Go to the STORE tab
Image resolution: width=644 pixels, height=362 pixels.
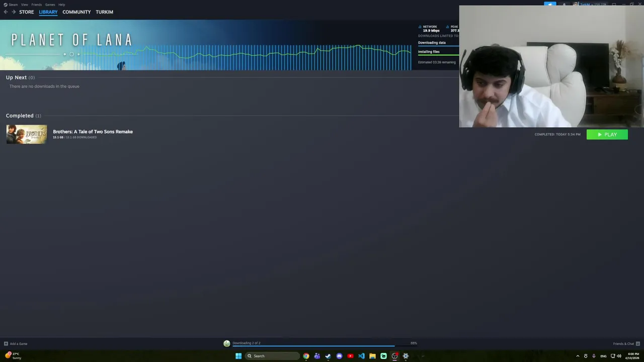pyautogui.click(x=27, y=12)
